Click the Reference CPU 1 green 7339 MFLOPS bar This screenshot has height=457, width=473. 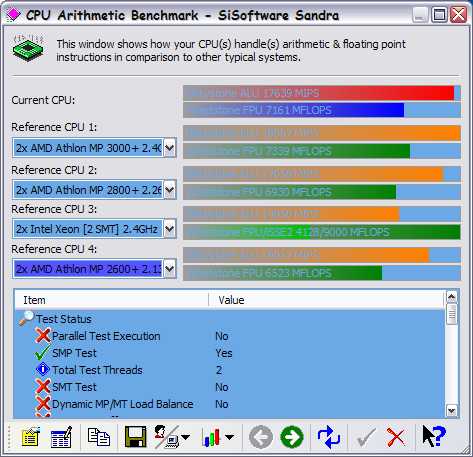(297, 151)
